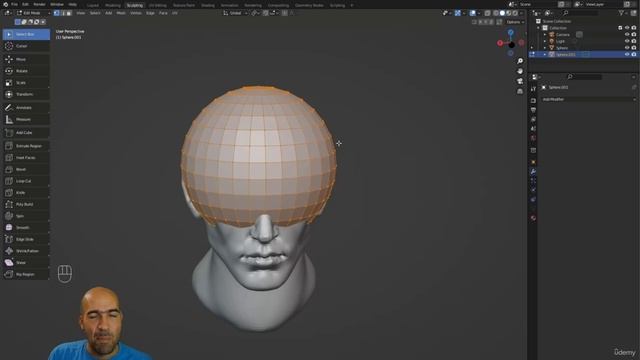The image size is (640, 360).
Task: Click the viewport zoom magnifier icon
Action: (520, 61)
